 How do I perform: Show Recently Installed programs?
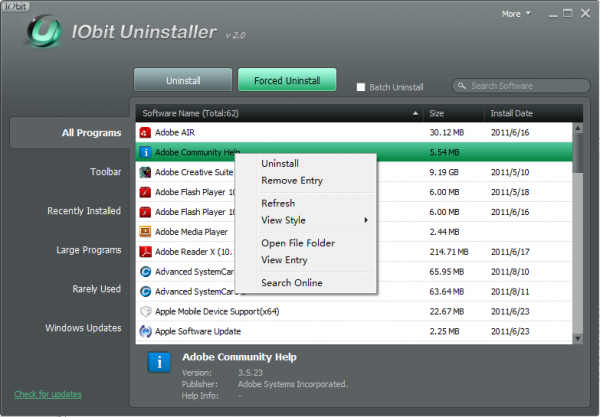coord(84,211)
